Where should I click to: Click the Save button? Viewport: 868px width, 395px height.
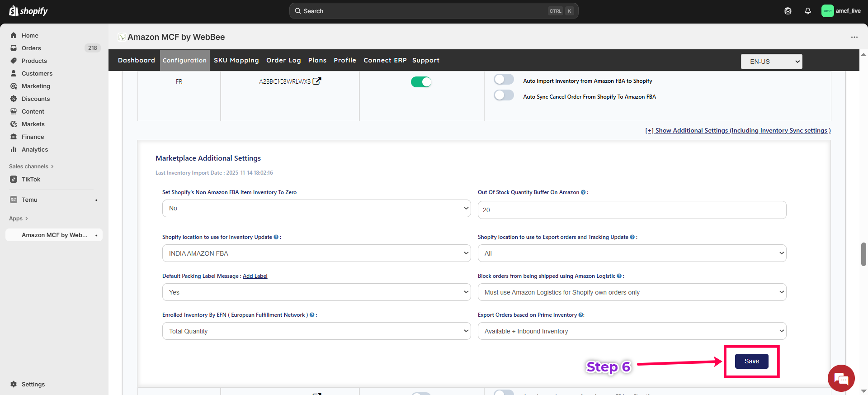coord(751,361)
